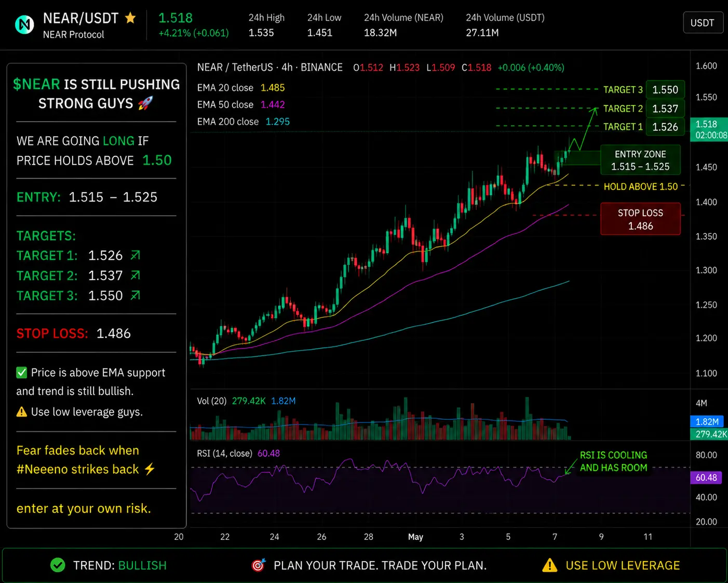Select the NEAR/USDT pair title
Image resolution: width=728 pixels, height=583 pixels.
(x=81, y=18)
